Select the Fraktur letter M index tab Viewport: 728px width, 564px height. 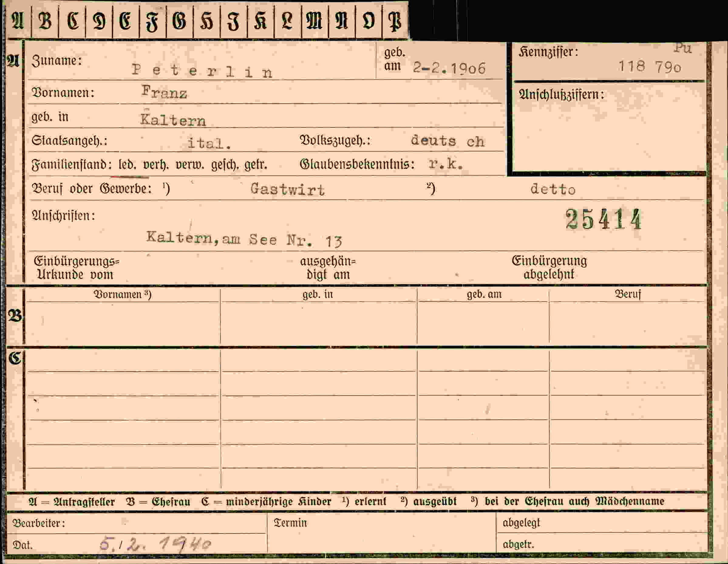315,21
